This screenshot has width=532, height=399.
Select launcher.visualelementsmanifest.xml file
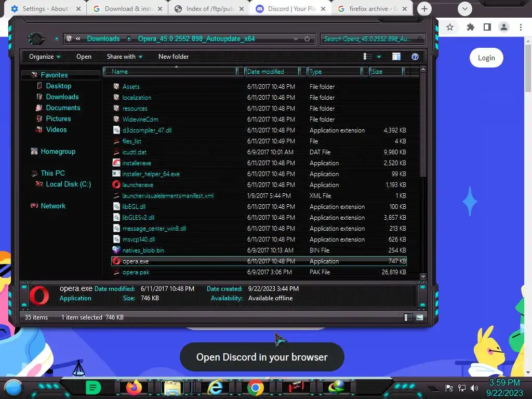(x=168, y=195)
